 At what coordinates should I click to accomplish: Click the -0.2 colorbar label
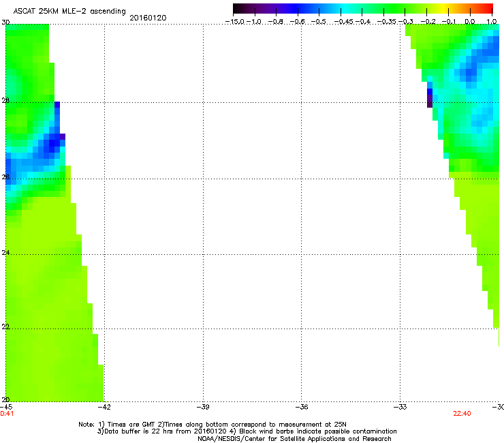(x=428, y=22)
